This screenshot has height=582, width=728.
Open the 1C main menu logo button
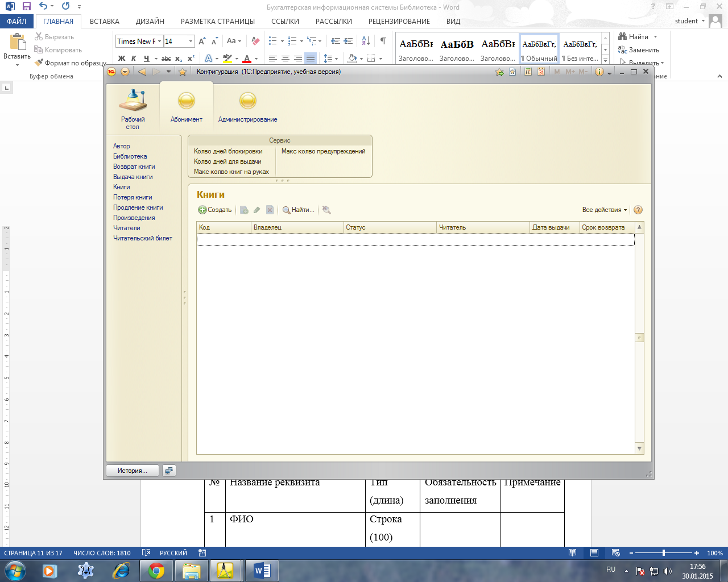pyautogui.click(x=111, y=72)
